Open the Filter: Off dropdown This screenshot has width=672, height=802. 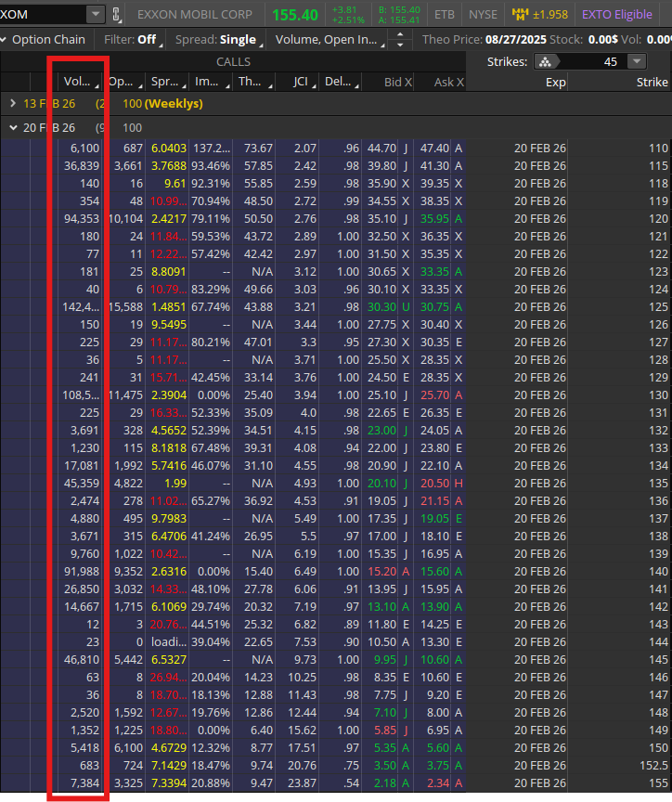[x=132, y=39]
